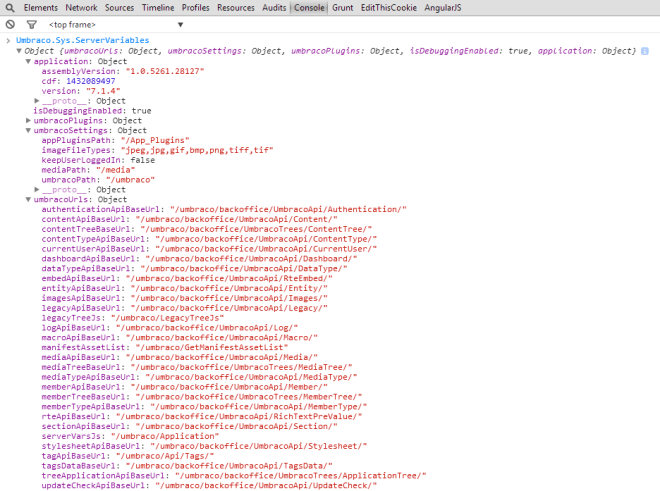Click the info badge after the Object summary
The height and width of the screenshot is (491, 660).
pyautogui.click(x=644, y=51)
